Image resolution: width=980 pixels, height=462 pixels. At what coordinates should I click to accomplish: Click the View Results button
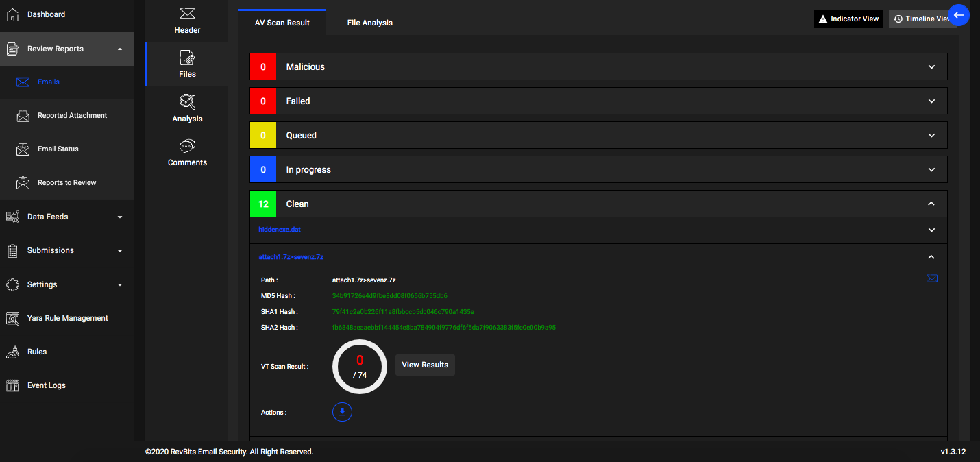tap(425, 365)
